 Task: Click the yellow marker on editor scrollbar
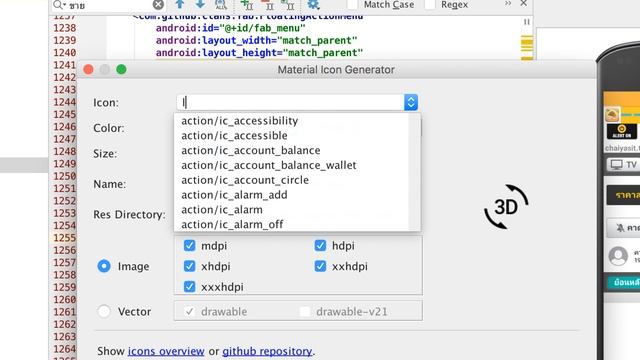coord(527,43)
